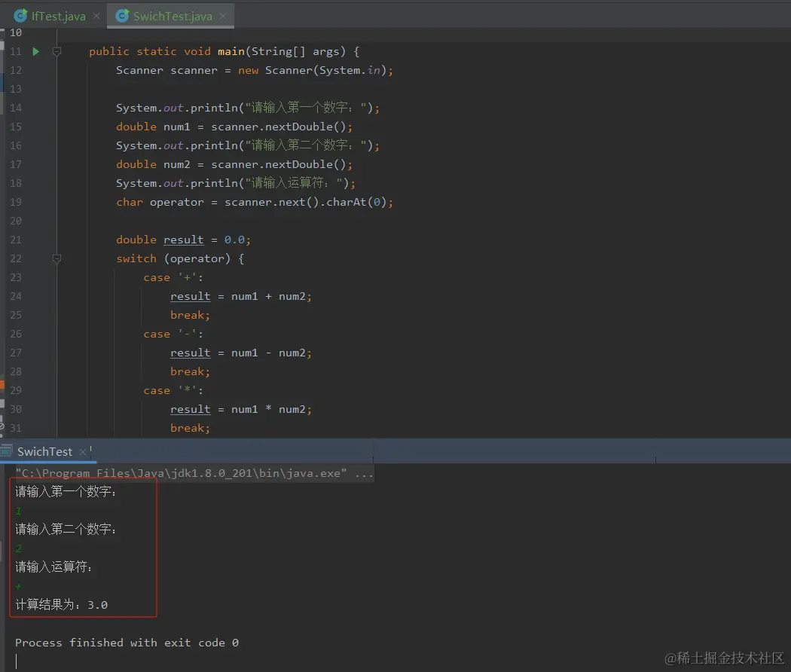Click the Java class icon on SwichTest.java tab

point(122,16)
